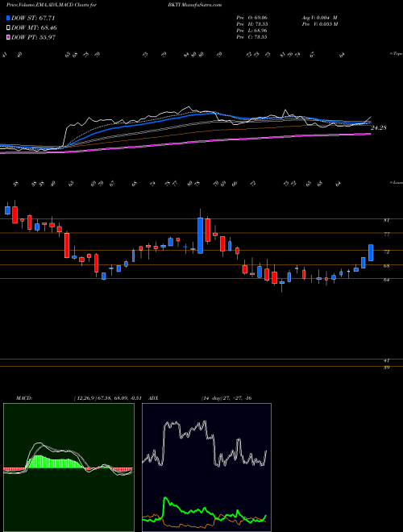Click the magenta DOW PT legend swatch

point(9,37)
